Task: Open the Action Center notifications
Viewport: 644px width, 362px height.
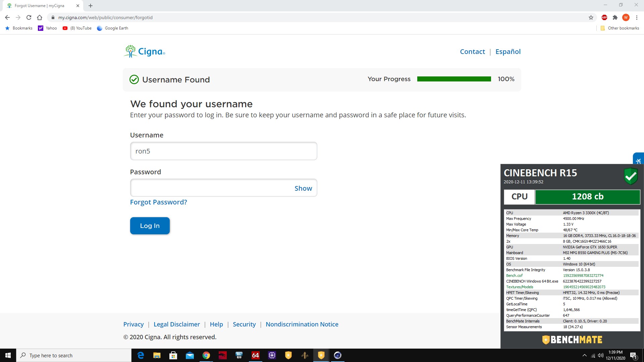Action: click(x=634, y=355)
